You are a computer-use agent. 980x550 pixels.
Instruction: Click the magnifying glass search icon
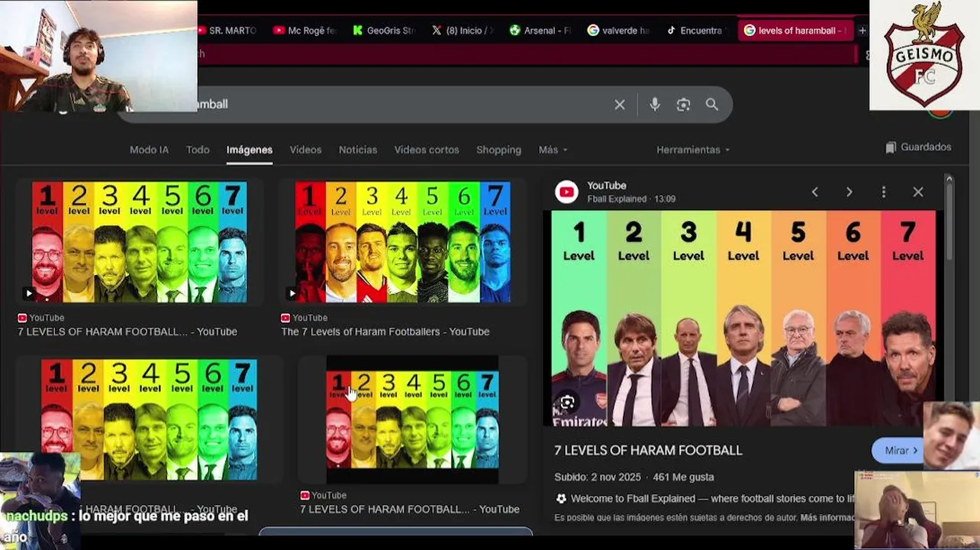point(712,105)
